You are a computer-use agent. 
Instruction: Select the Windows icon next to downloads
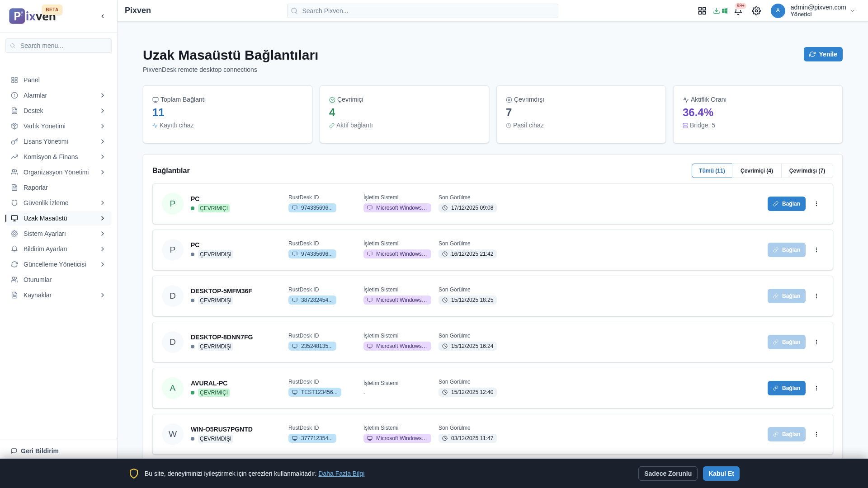(724, 10)
